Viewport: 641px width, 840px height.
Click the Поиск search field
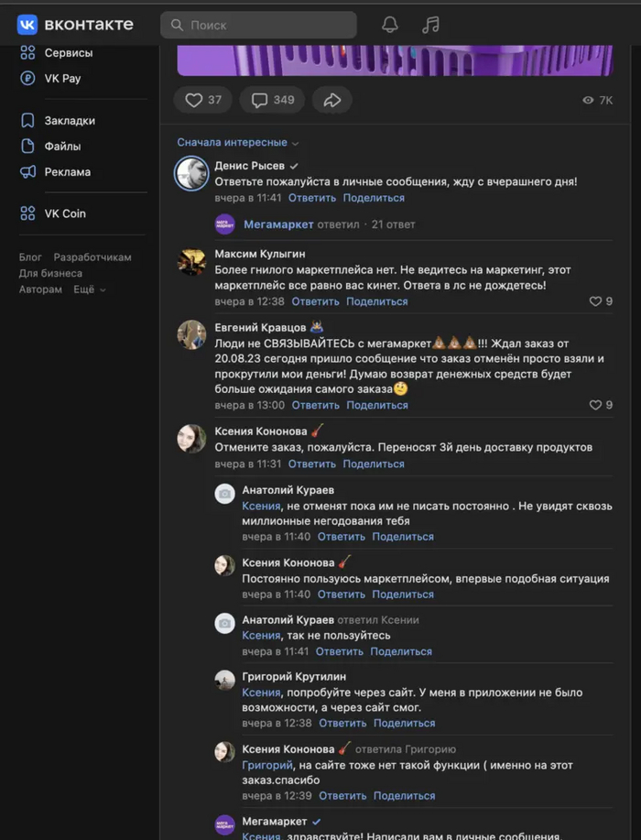pyautogui.click(x=258, y=25)
